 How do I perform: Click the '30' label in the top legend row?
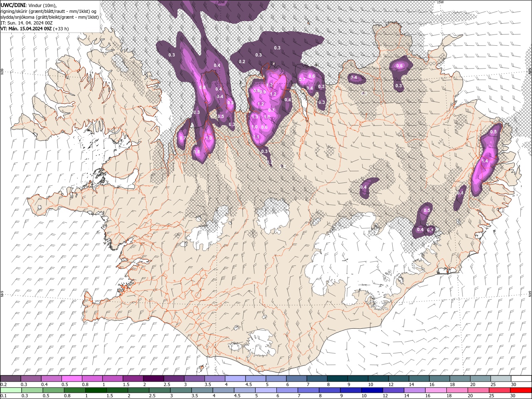(x=513, y=384)
